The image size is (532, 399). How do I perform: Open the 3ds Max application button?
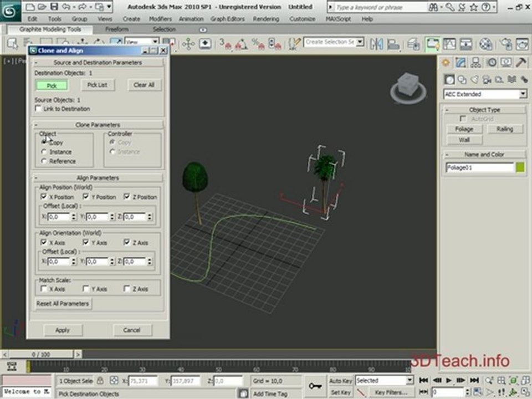[x=10, y=11]
